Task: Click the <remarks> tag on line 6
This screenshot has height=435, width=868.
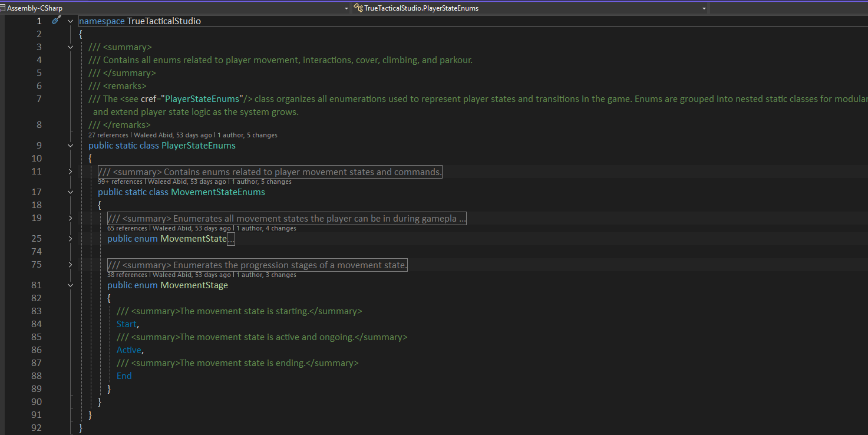Action: pyautogui.click(x=124, y=86)
